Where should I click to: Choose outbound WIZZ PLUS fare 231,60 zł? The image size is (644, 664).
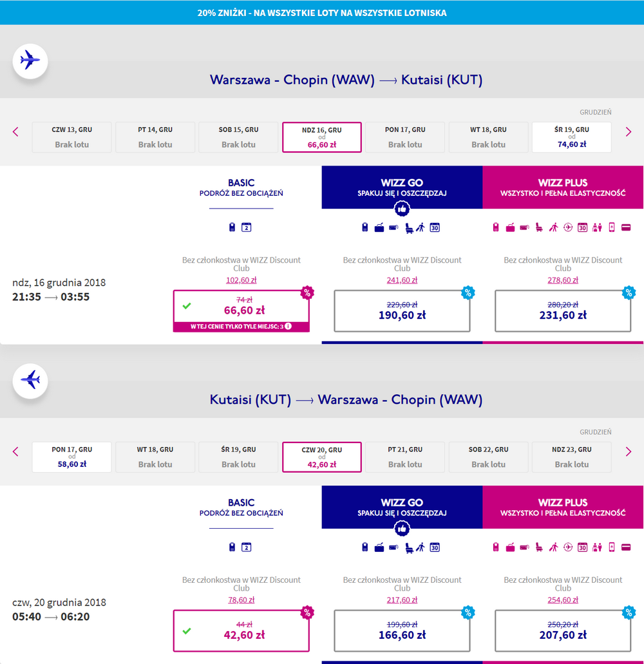pos(563,311)
